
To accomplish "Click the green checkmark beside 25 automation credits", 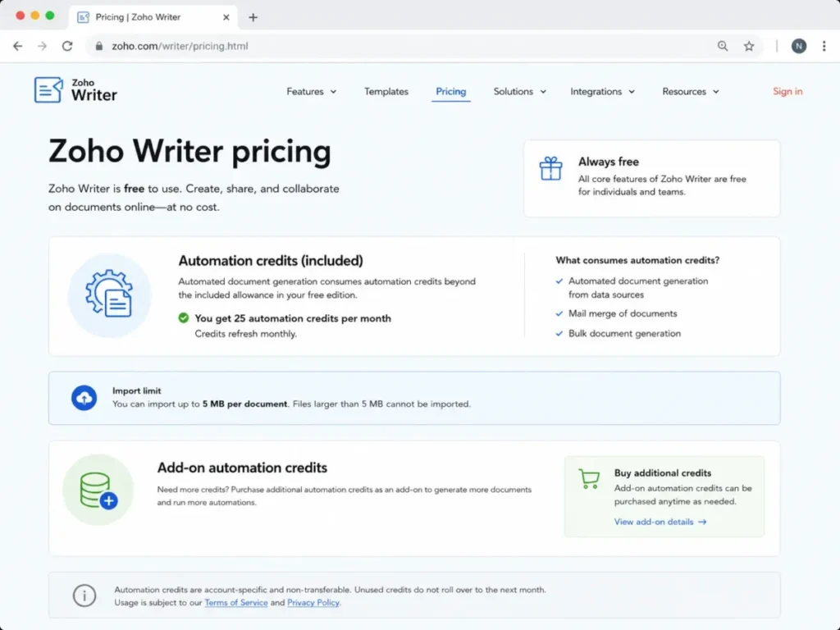I will 183,318.
